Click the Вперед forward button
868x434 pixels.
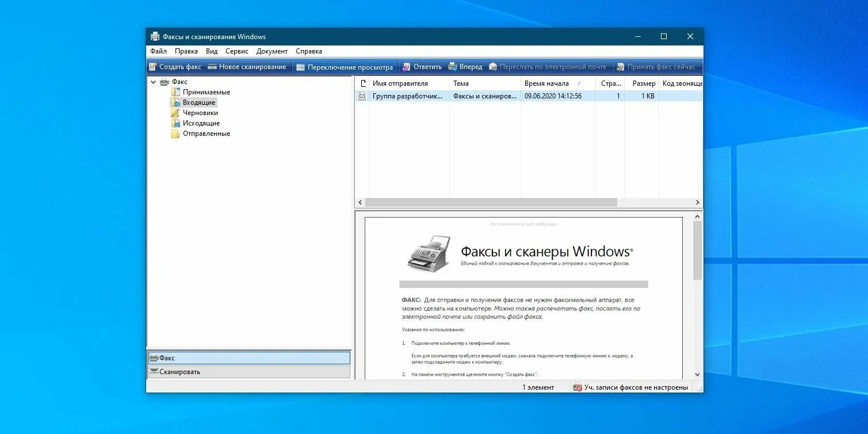[x=465, y=67]
